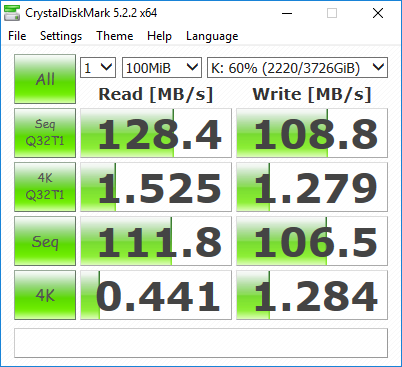Open the Help menu
The image size is (402, 367).
(159, 36)
